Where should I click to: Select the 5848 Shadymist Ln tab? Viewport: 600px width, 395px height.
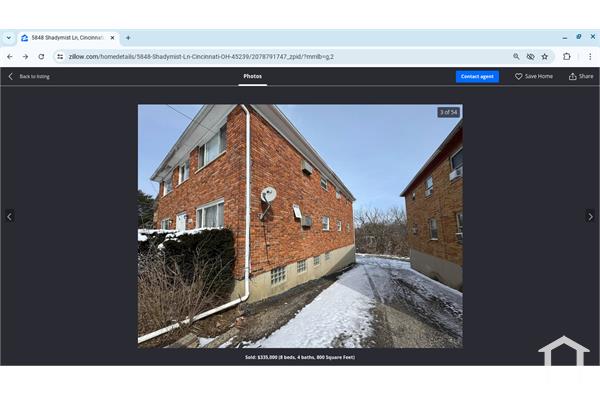67,38
